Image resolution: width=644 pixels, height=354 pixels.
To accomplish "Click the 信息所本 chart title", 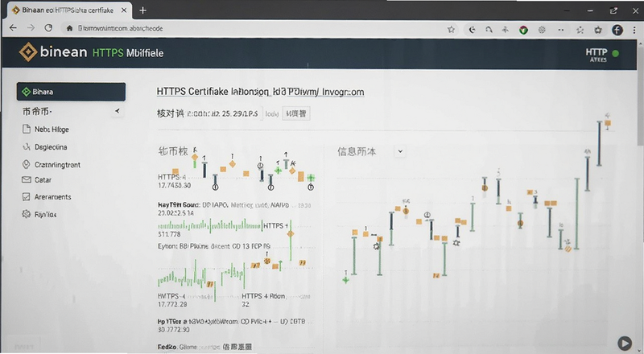I will coord(357,151).
